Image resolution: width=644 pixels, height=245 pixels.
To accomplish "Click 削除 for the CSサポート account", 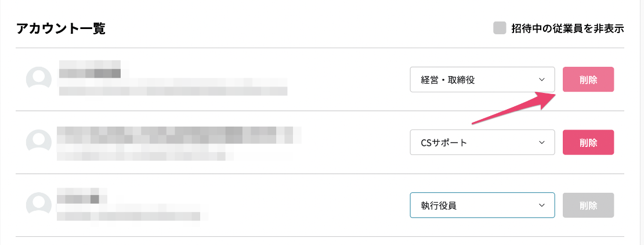I will 588,142.
